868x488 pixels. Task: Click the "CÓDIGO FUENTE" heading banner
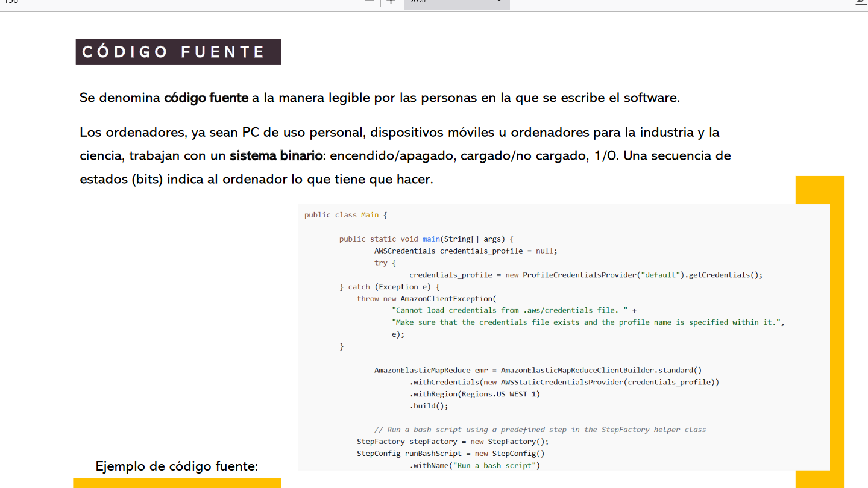pos(178,52)
